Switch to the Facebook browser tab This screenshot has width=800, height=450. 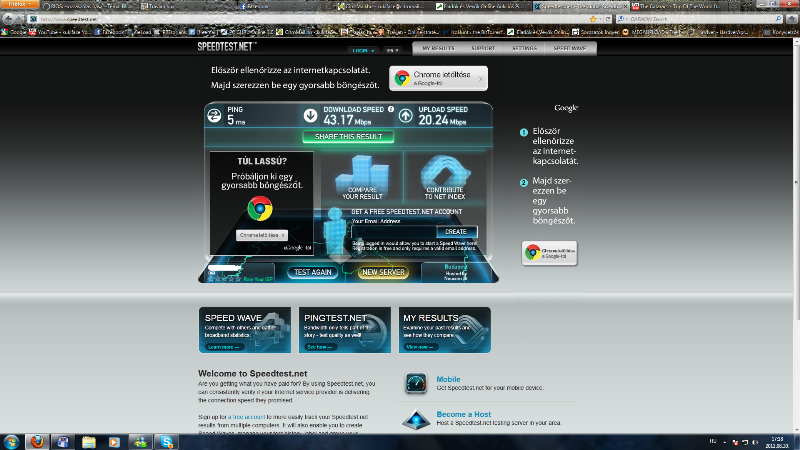point(286,7)
